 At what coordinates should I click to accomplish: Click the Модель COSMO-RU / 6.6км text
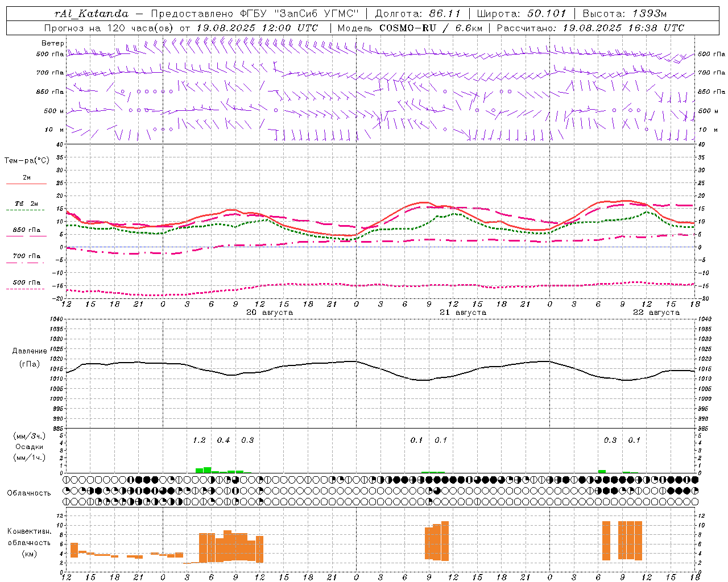(410, 28)
